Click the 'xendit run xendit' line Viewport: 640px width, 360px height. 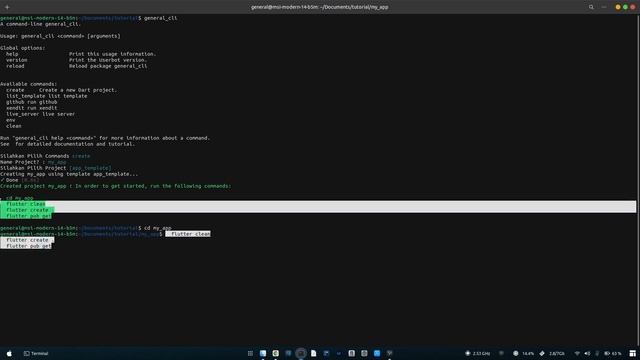point(31,108)
